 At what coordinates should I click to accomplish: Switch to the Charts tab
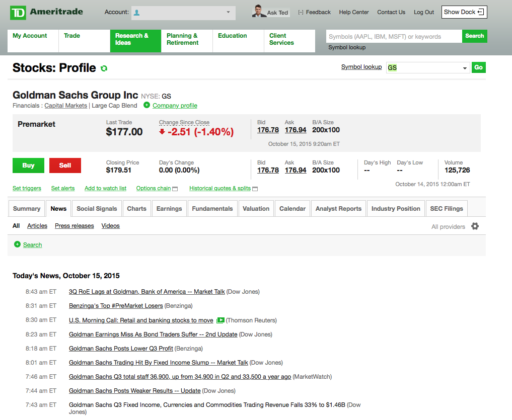[136, 209]
